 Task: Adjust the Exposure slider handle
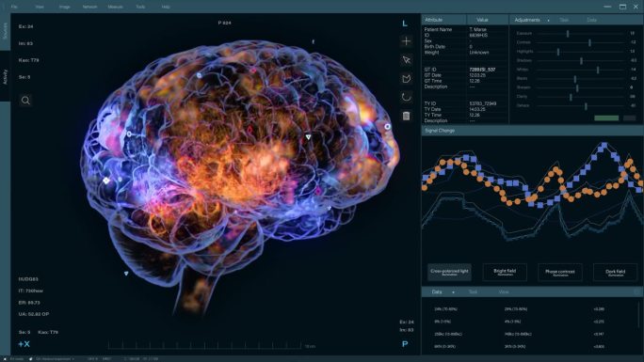pos(568,34)
